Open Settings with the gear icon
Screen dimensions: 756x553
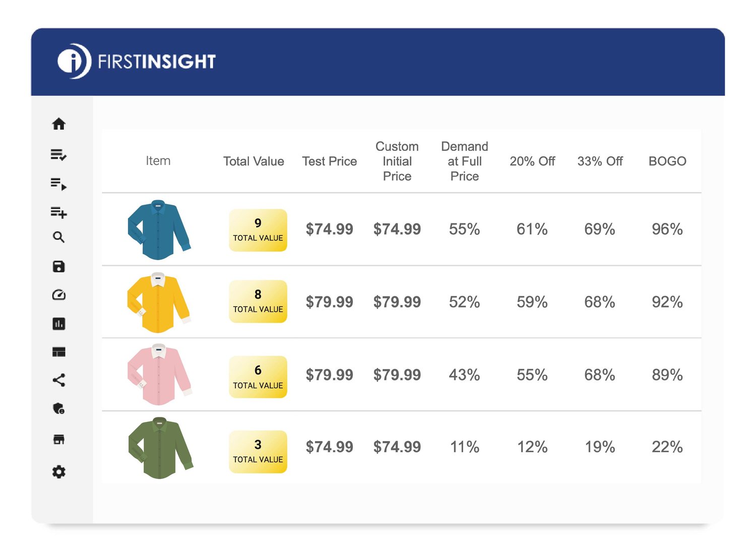tap(59, 472)
